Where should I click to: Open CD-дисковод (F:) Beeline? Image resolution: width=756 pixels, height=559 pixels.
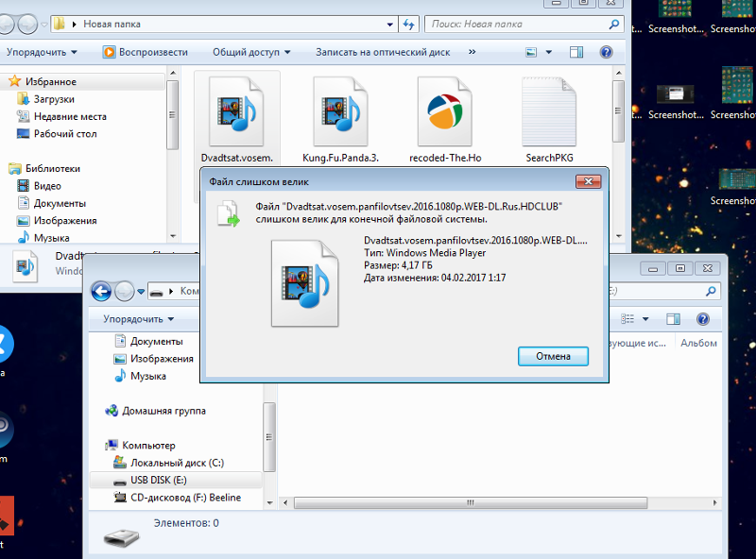click(x=185, y=498)
